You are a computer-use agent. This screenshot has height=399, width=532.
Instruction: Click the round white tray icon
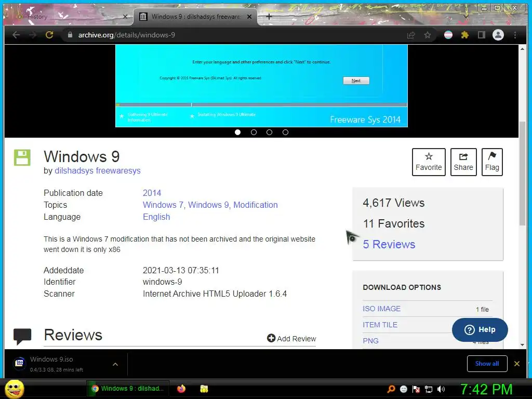404,389
